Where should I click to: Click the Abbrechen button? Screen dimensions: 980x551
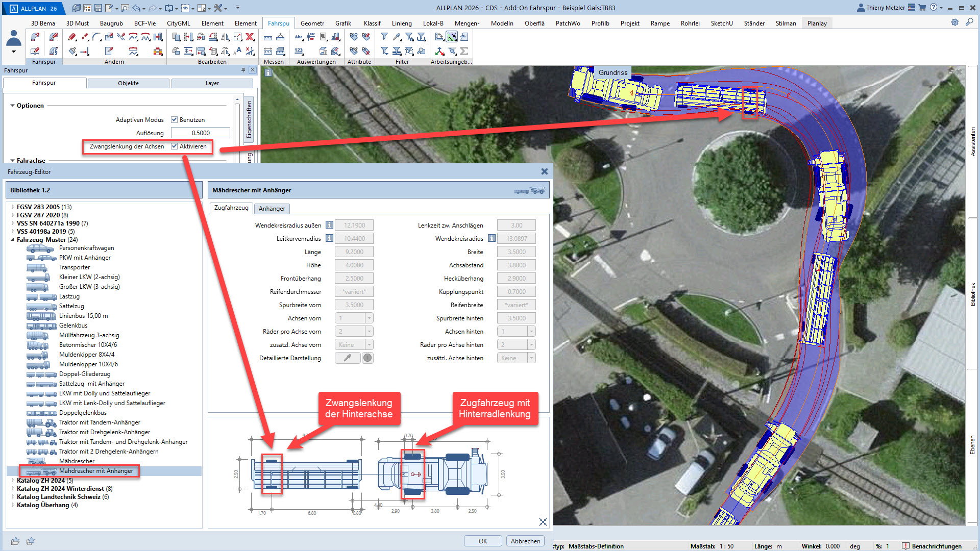(525, 541)
